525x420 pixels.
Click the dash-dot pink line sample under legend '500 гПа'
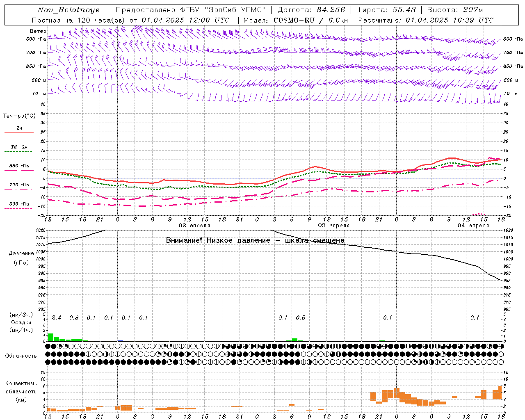[x=18, y=208]
